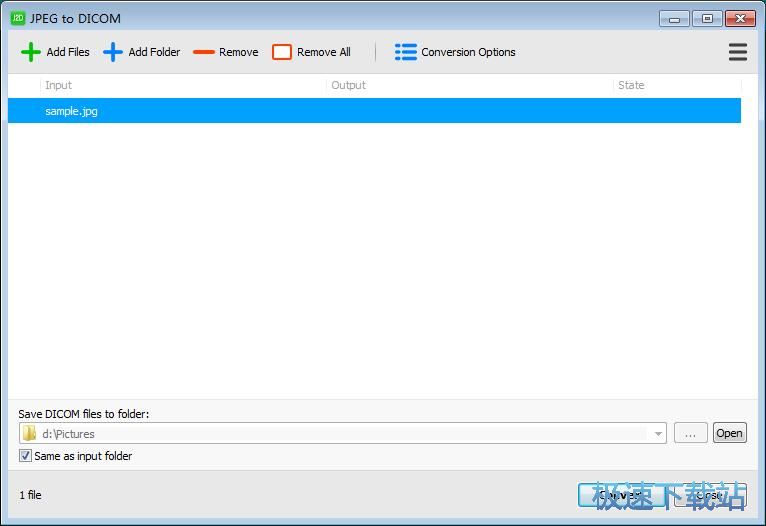Click the Output column header

tap(469, 85)
